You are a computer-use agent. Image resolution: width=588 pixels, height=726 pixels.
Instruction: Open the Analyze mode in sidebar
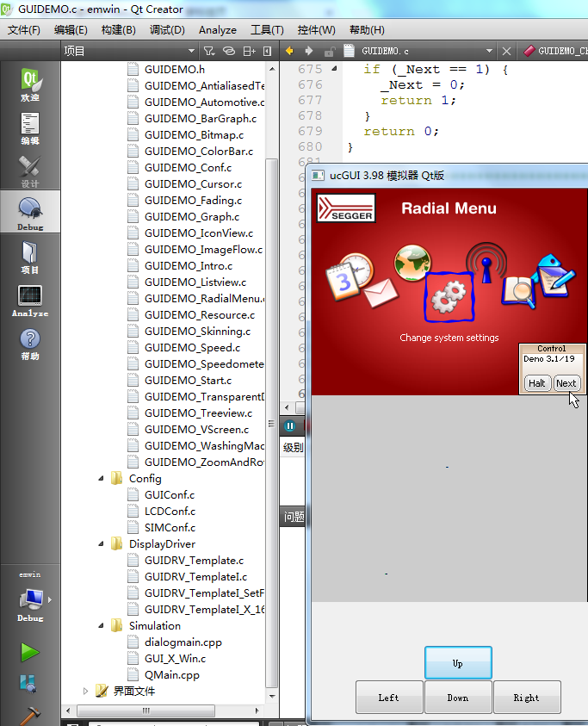click(30, 301)
